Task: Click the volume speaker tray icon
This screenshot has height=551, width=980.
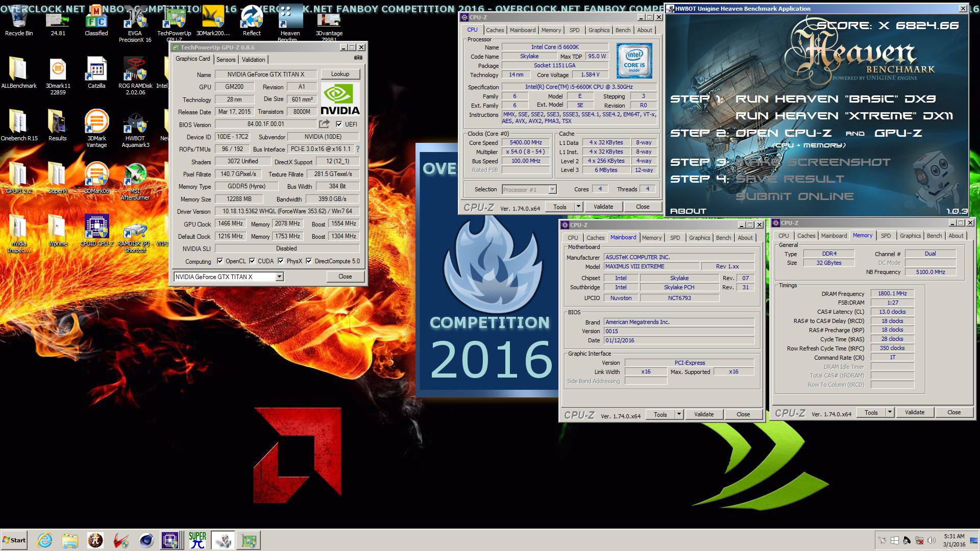Action: pyautogui.click(x=932, y=540)
